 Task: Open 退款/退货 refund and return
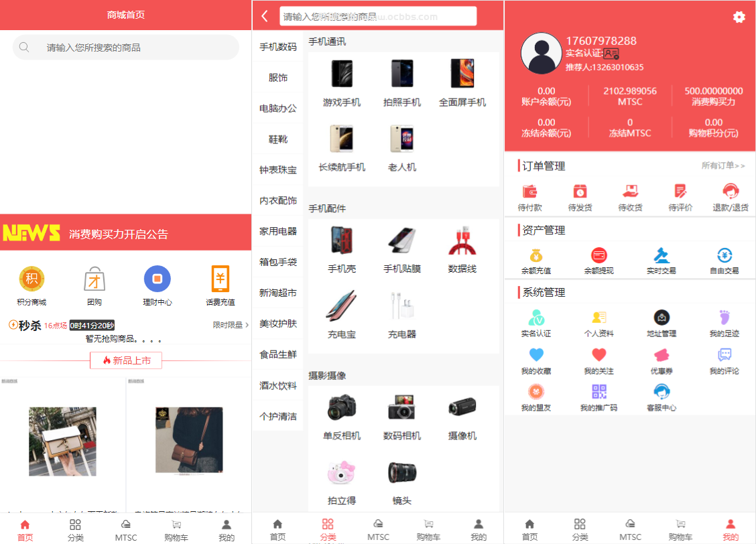coord(731,198)
